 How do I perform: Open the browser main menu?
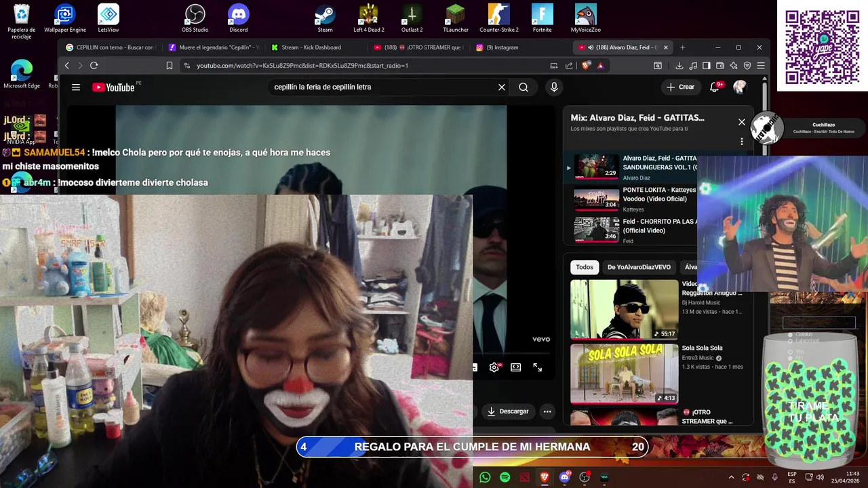coord(761,66)
